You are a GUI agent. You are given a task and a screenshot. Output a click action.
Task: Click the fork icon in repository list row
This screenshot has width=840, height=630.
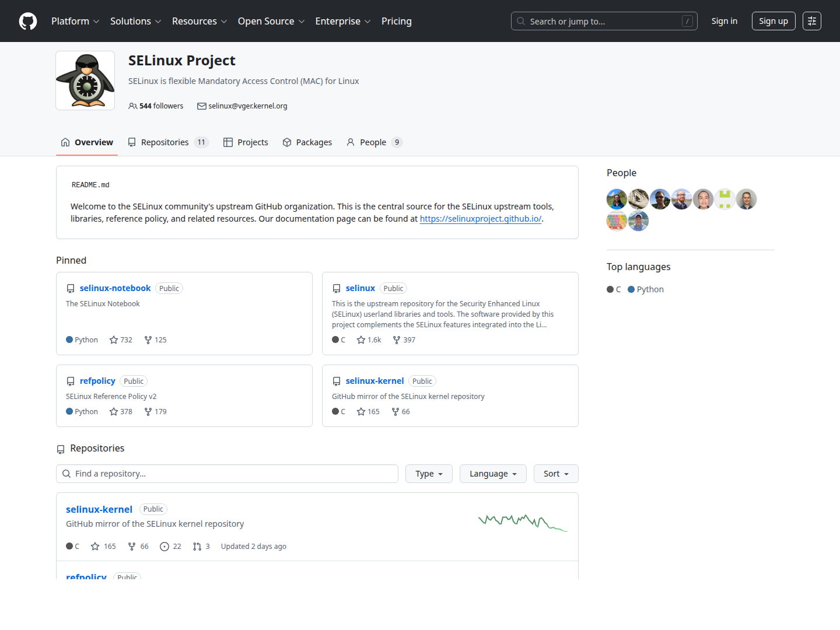coord(132,547)
